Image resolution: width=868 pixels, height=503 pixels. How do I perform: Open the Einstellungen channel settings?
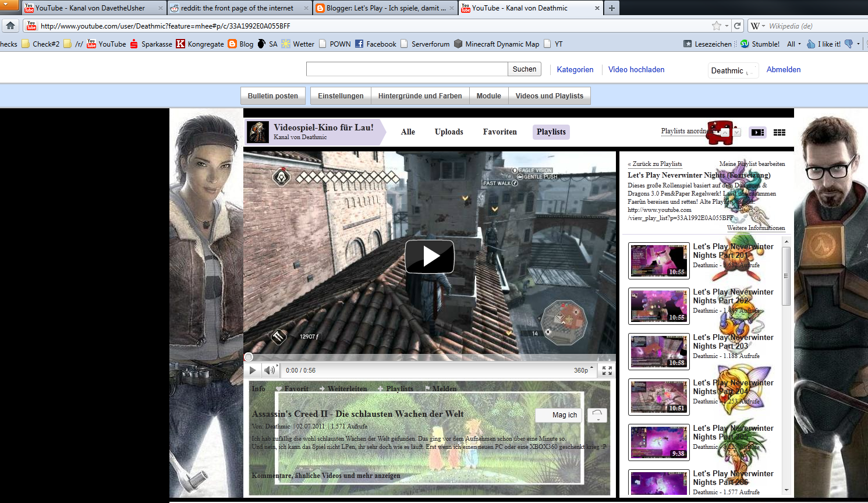click(341, 96)
